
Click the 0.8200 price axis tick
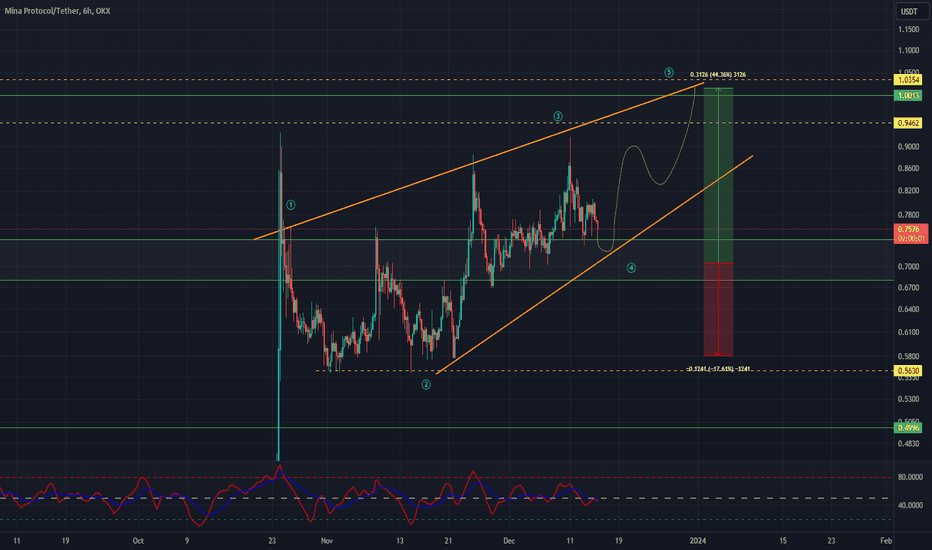(x=909, y=191)
